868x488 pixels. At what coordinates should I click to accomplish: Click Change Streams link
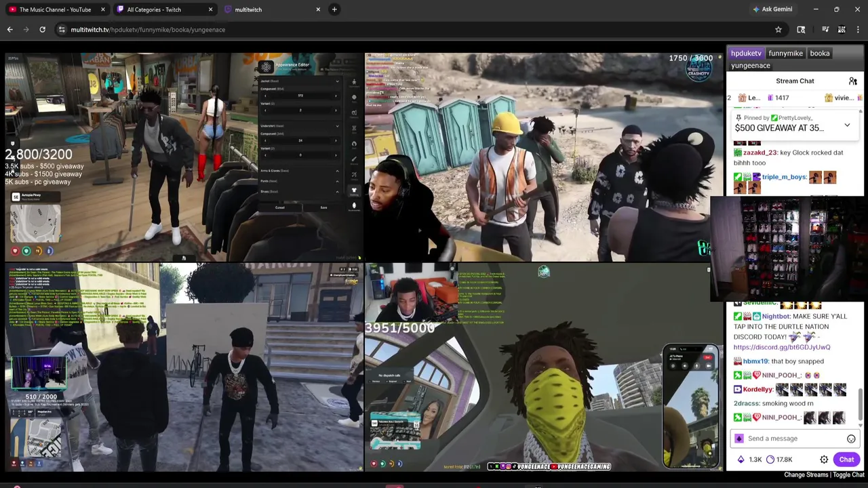point(806,474)
